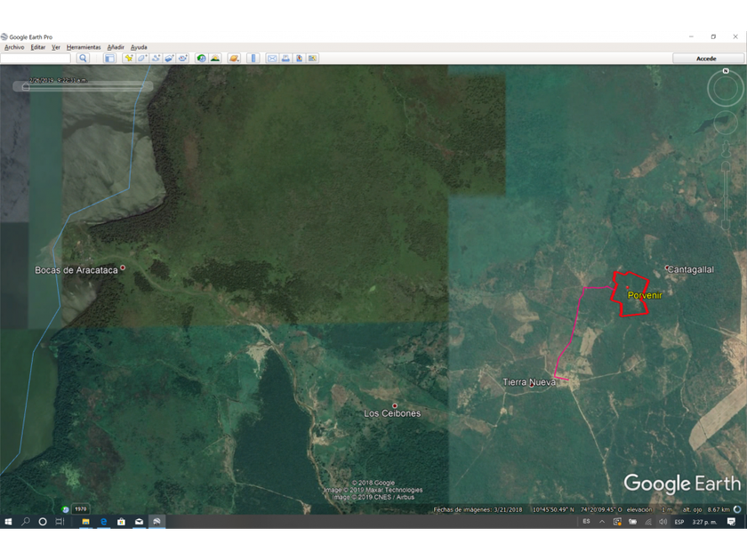Screen dimensions: 747x560
Task: Click the N on the compass ring
Action: 726,70
